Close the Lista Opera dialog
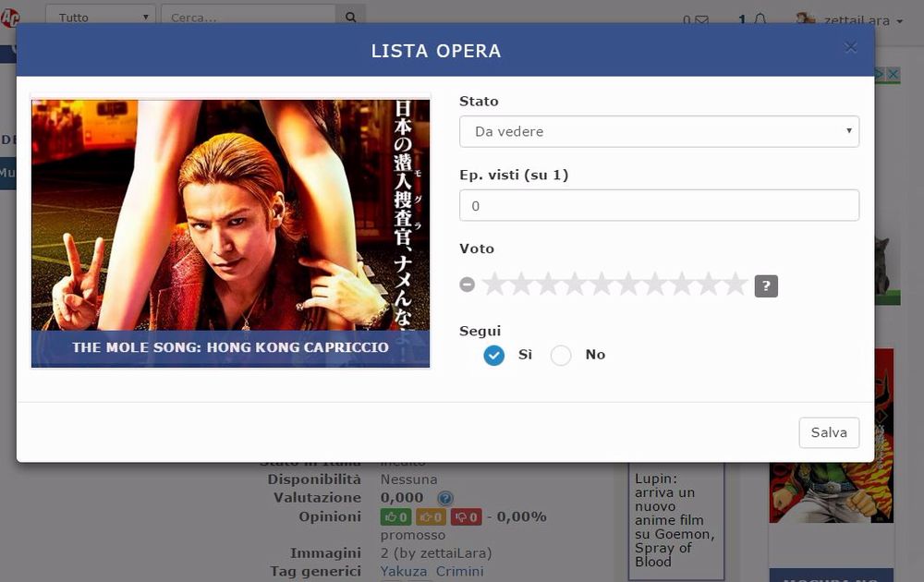This screenshot has height=582, width=924. [x=850, y=48]
